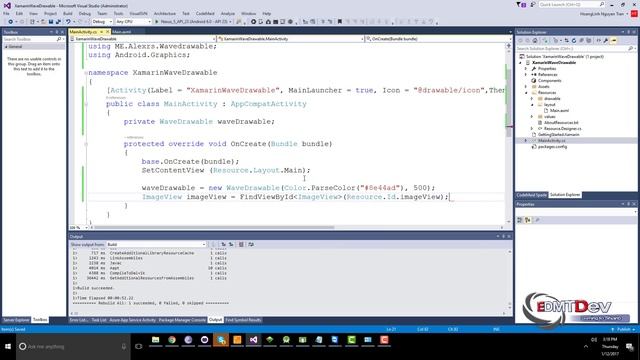
Task: Expand the Assets folder
Action: pyautogui.click(x=526, y=87)
